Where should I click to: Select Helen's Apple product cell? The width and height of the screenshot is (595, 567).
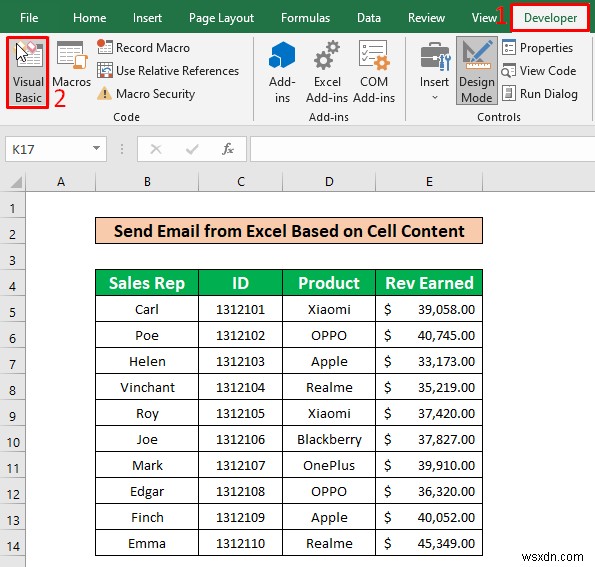point(329,361)
